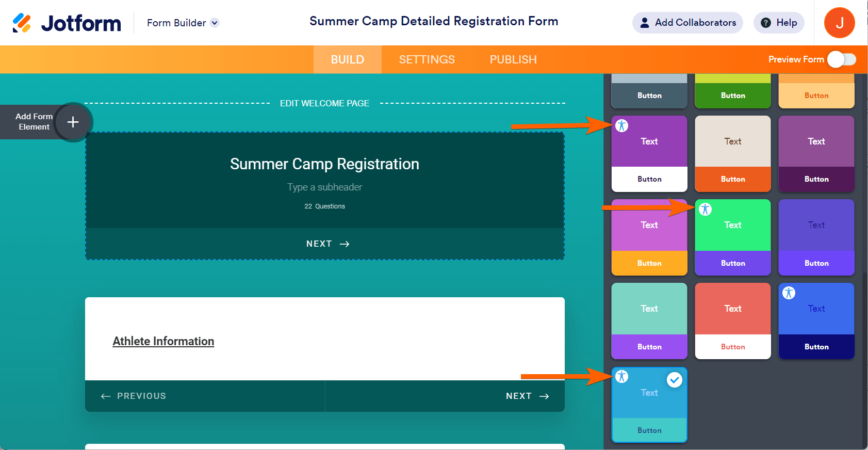Switch to the SETTINGS tab
Screen dimensions: 868x450
point(427,59)
